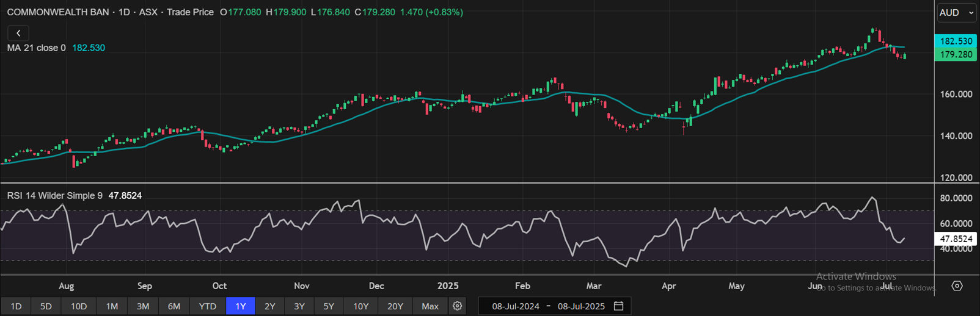Click the RSI 14 Wilder indicator label
Viewport: 980px width, 316px height.
point(55,196)
